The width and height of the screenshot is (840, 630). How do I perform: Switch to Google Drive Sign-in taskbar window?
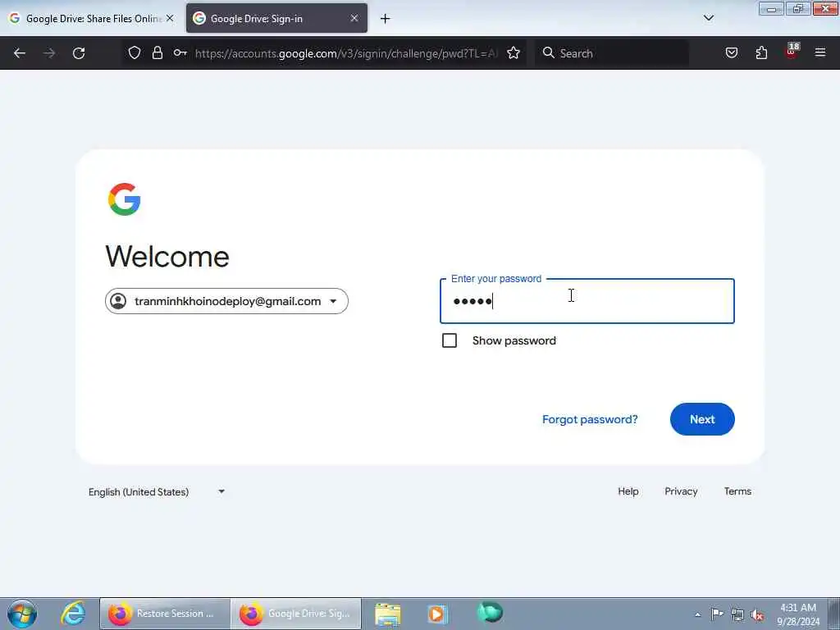(296, 614)
